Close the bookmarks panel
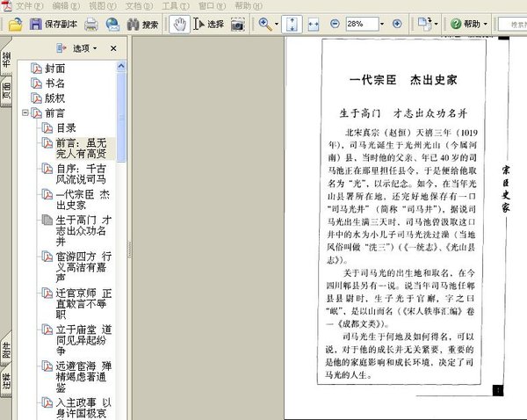Screen dimensions: 527x420 click(x=113, y=48)
